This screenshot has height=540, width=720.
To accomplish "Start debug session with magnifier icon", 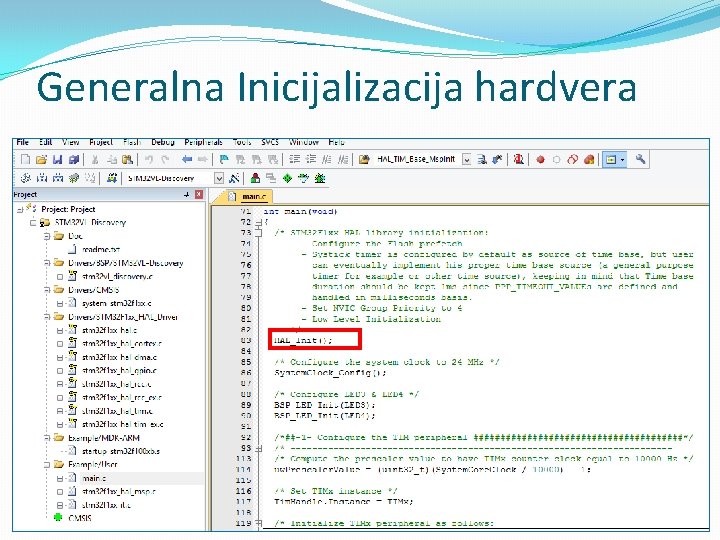I will click(x=518, y=159).
